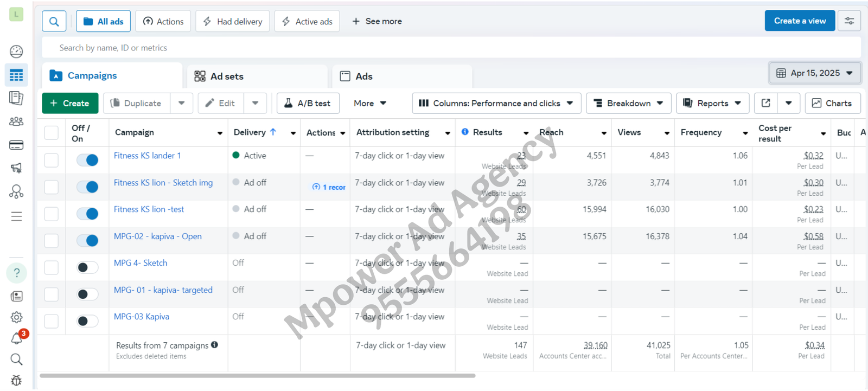Open the Fitness KS lion -test campaign link

click(x=149, y=209)
